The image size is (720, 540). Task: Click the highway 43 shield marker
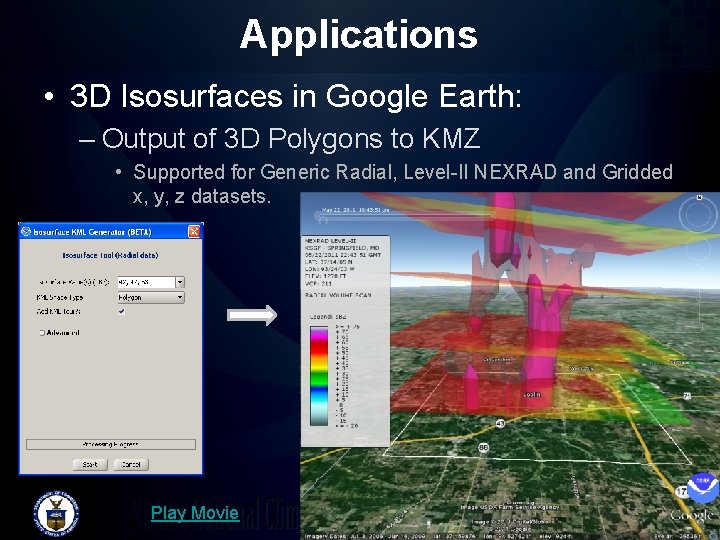[501, 423]
